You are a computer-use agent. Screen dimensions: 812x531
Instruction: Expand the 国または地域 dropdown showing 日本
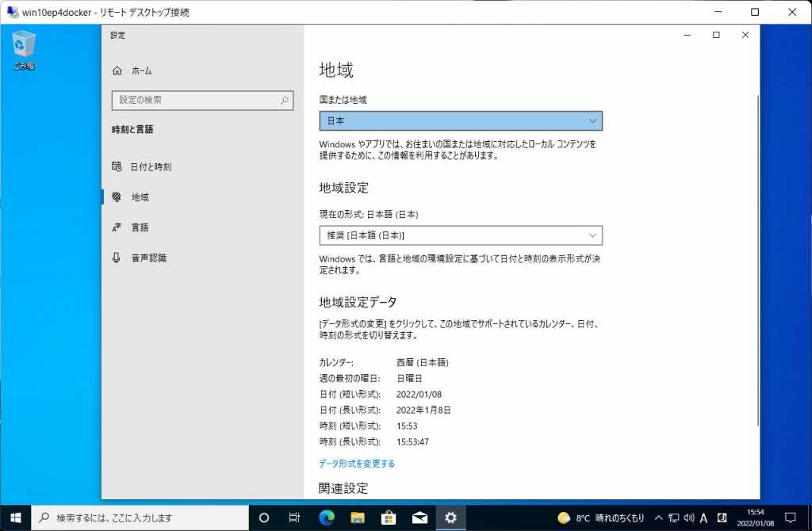coord(461,121)
